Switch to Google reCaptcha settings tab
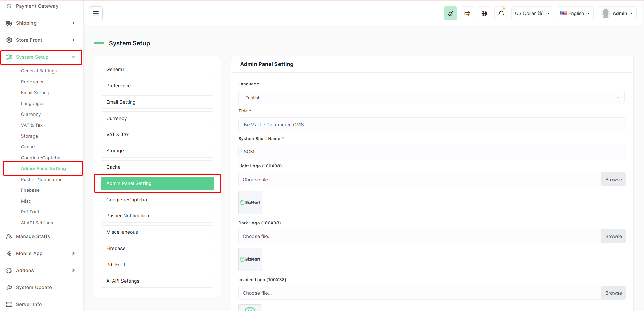 click(x=157, y=200)
